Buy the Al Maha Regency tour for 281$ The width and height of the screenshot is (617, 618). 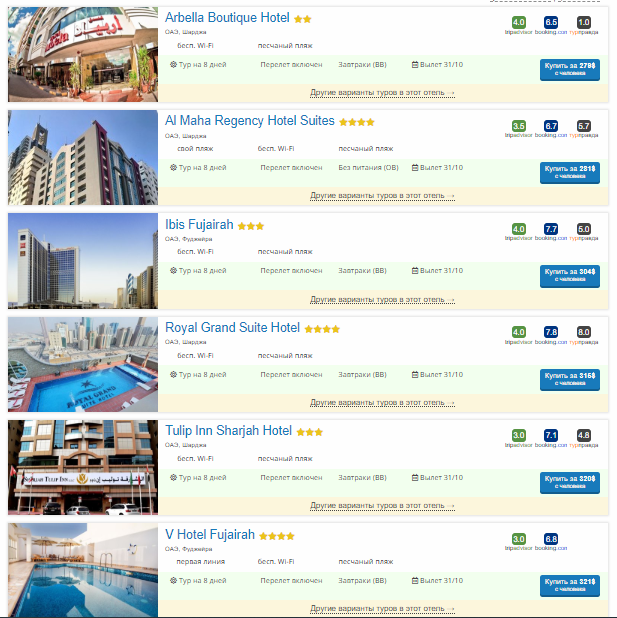coord(570,173)
